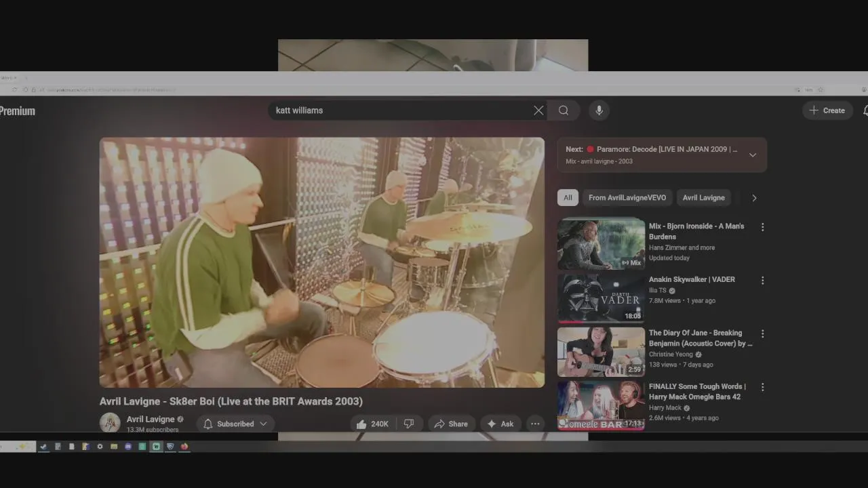The width and height of the screenshot is (868, 488).
Task: Show more filter chips with right arrow
Action: [754, 198]
